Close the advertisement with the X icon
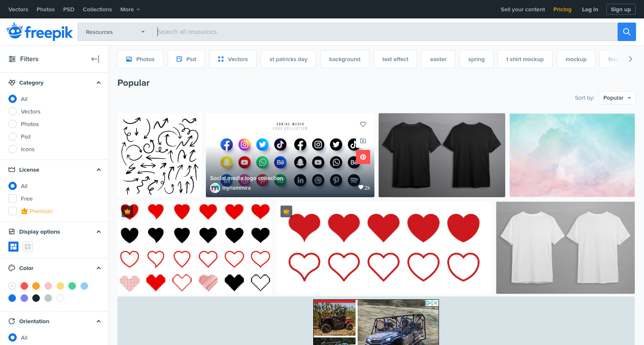 pos(436,303)
